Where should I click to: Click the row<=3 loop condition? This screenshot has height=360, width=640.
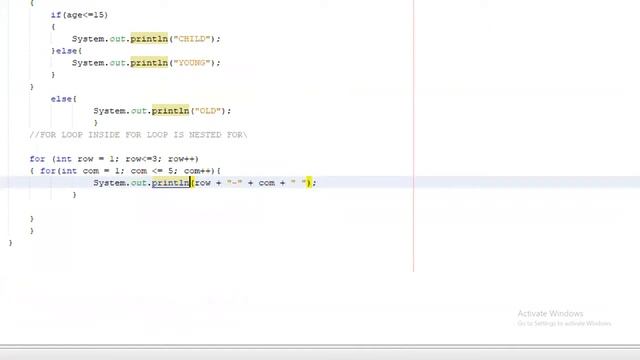point(142,159)
